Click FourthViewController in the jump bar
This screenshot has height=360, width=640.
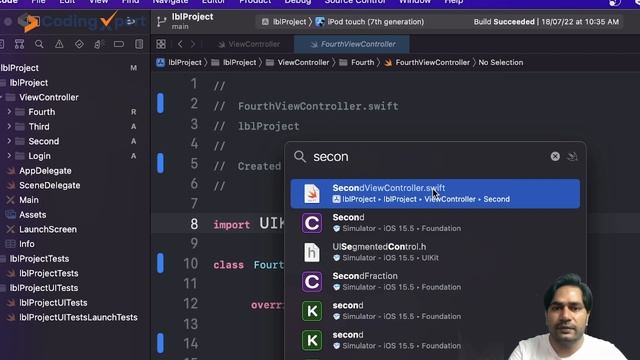coord(427,62)
